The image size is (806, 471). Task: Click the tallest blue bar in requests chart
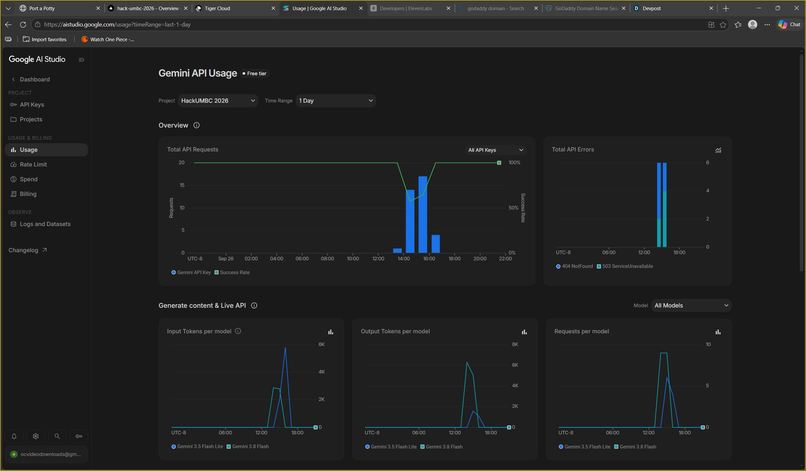click(x=423, y=214)
